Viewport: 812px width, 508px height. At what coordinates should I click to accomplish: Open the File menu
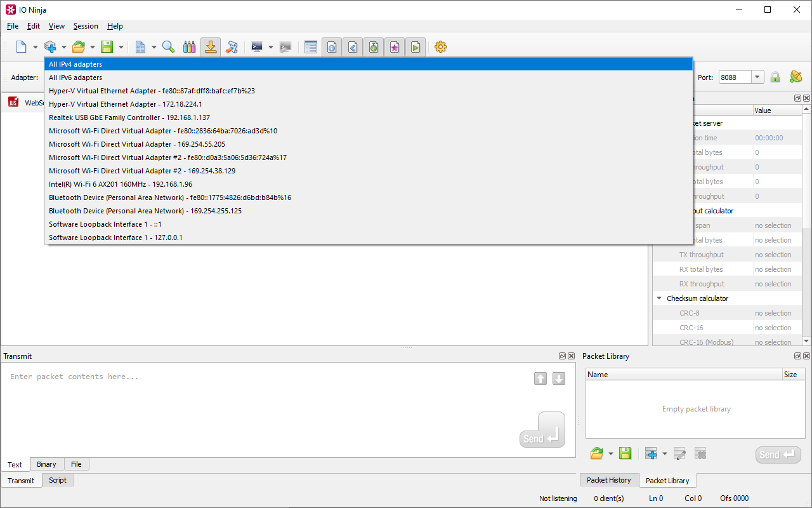13,26
